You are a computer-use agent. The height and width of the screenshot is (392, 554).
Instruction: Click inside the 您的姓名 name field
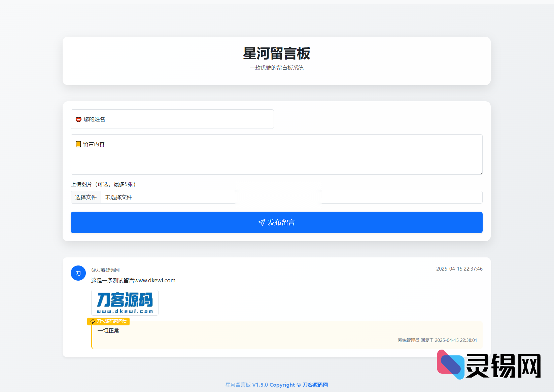pyautogui.click(x=172, y=119)
